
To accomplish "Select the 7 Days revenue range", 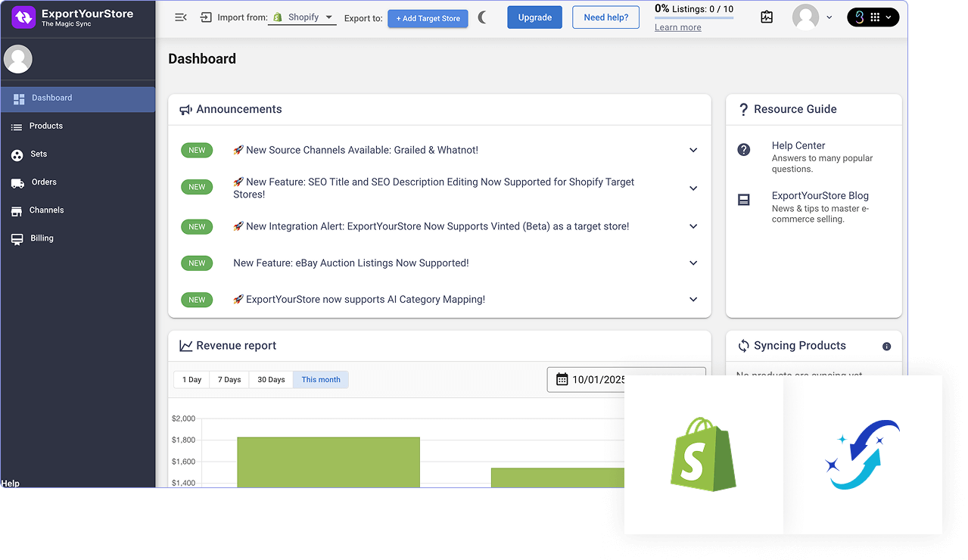I will click(229, 380).
